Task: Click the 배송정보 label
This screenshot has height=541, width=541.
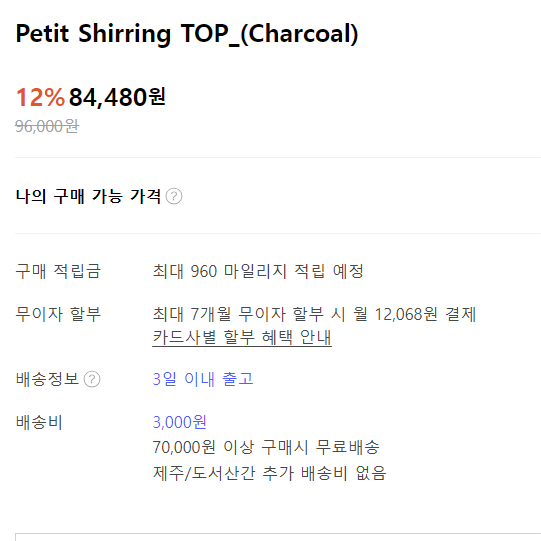Action: 48,379
